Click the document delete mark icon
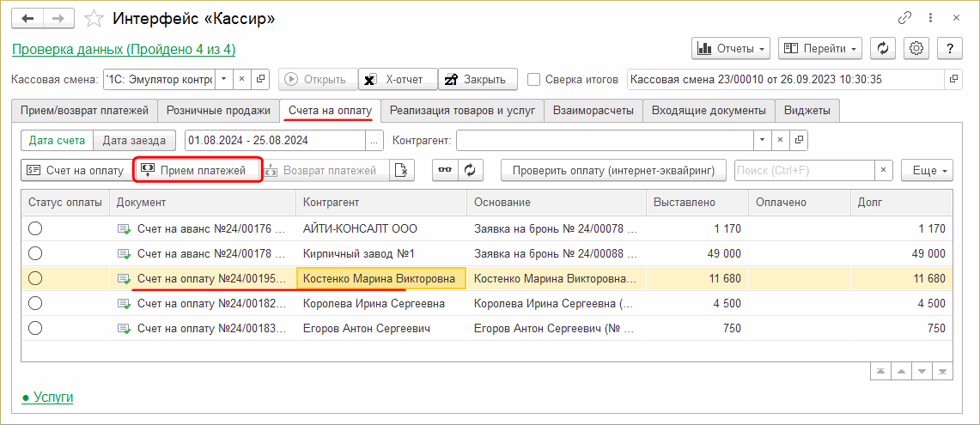The height and width of the screenshot is (425, 980). coord(403,170)
